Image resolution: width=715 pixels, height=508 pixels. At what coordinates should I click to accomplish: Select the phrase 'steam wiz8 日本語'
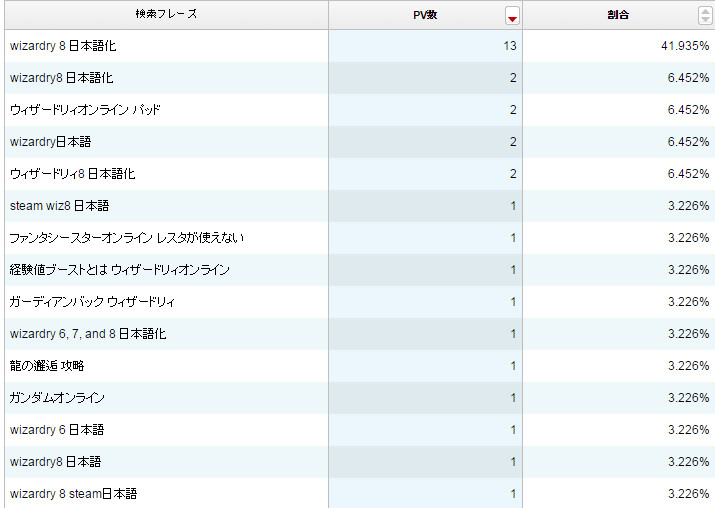tap(59, 206)
